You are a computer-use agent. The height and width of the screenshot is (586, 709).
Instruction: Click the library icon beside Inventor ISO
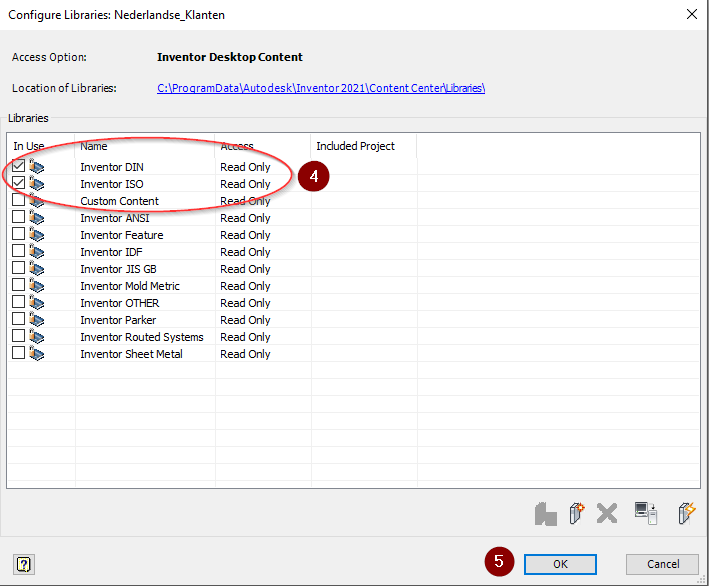point(37,184)
